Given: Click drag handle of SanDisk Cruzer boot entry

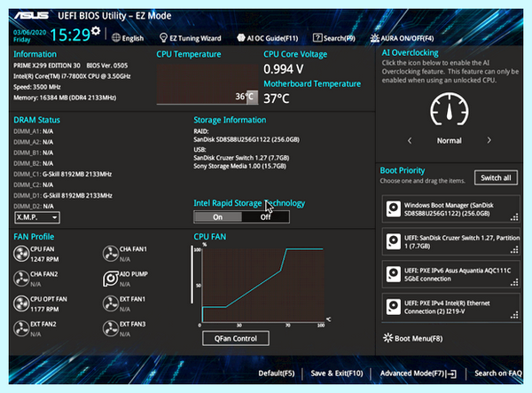Looking at the screenshot, I should (514, 250).
